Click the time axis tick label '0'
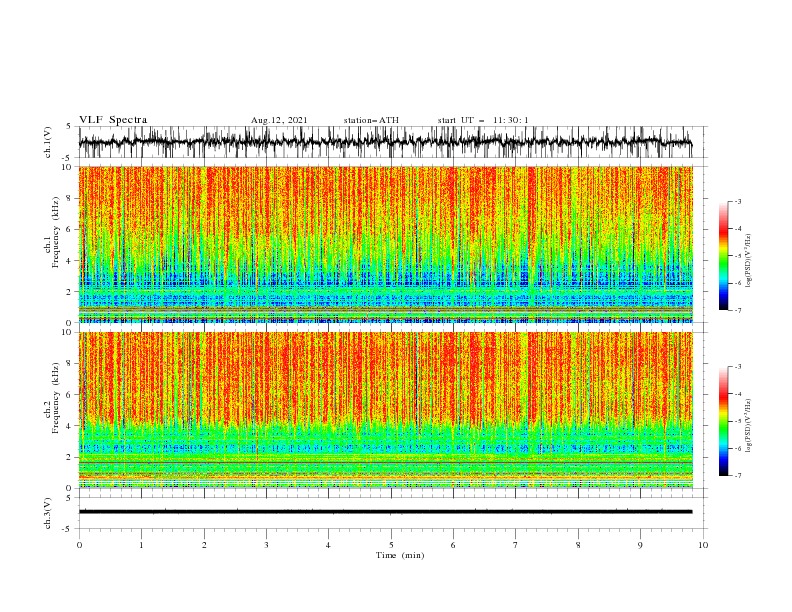 [x=79, y=545]
